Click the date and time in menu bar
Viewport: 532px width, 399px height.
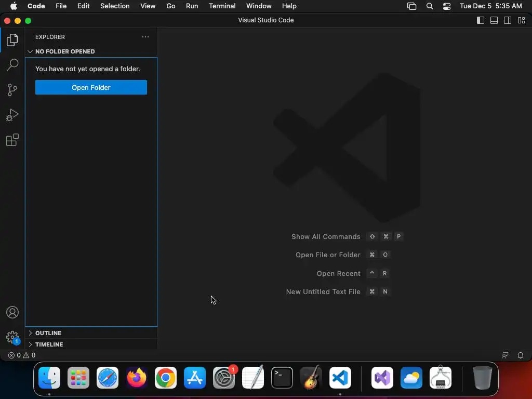490,6
